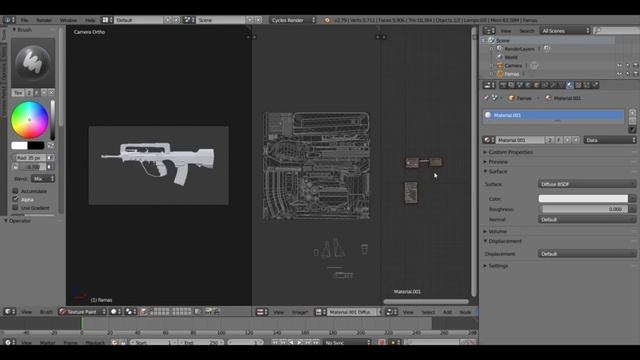Open the Texture properties tab
The height and width of the screenshot is (360, 640).
(578, 85)
